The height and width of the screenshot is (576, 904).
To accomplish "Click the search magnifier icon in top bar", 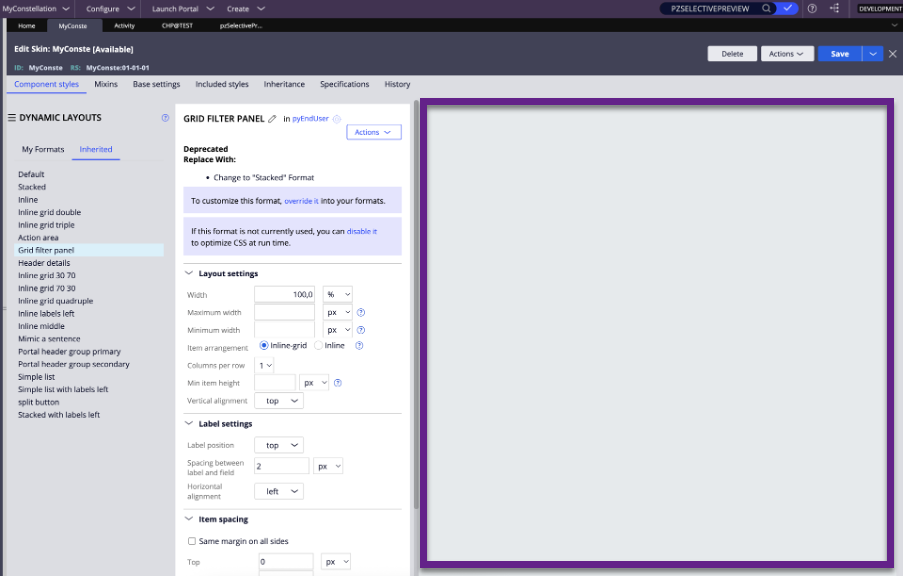I will pyautogui.click(x=767, y=8).
